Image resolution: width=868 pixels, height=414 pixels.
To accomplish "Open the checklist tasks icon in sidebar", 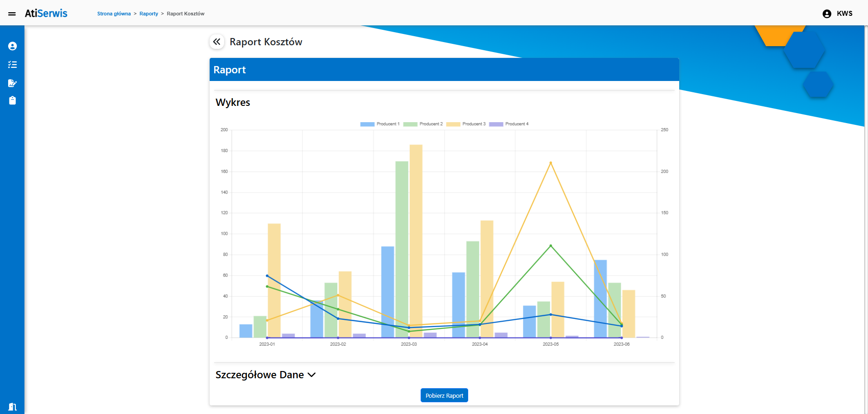I will [12, 65].
